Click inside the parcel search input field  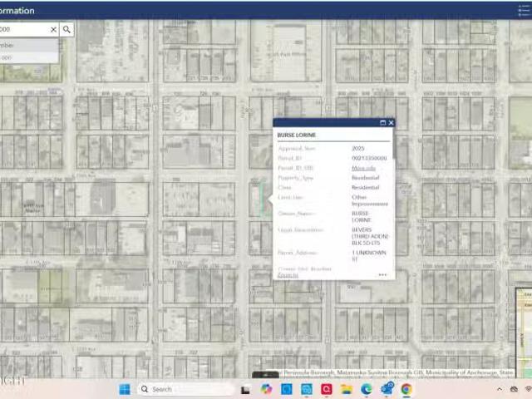pos(23,29)
